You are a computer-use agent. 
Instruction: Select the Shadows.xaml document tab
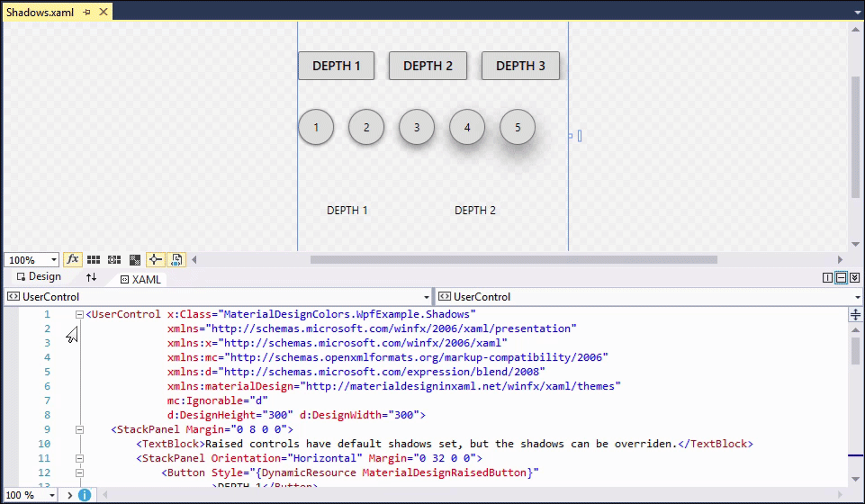(40, 12)
